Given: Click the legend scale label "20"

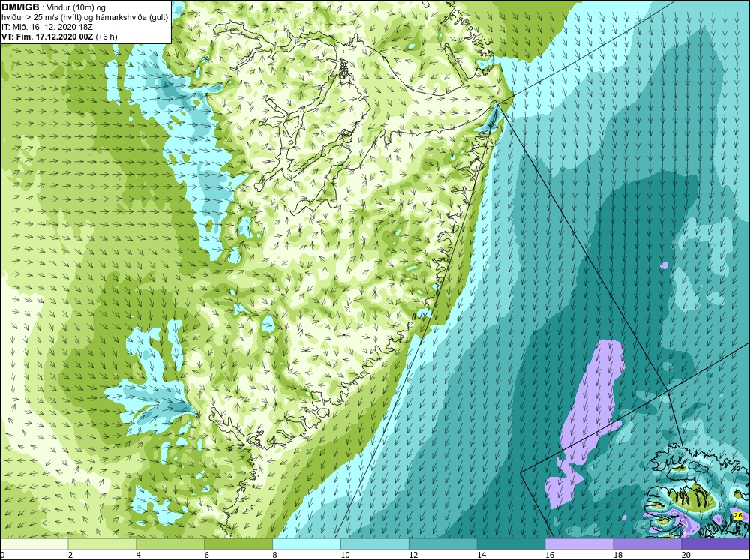Looking at the screenshot, I should (686, 555).
